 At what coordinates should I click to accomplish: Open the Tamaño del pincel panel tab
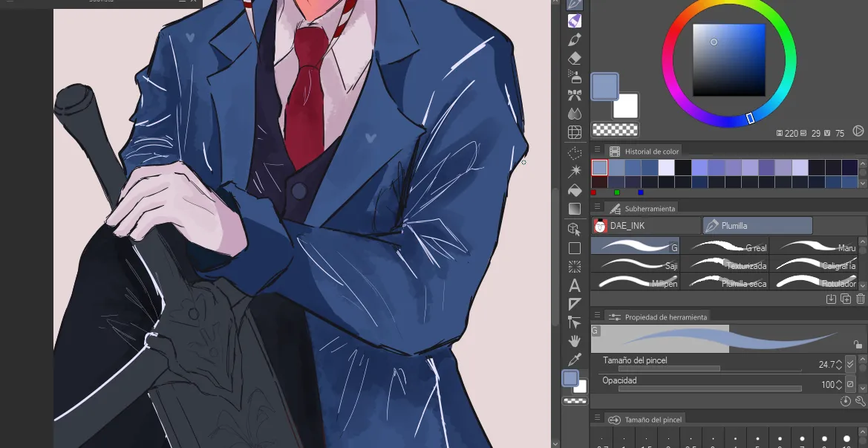pyautogui.click(x=645, y=419)
